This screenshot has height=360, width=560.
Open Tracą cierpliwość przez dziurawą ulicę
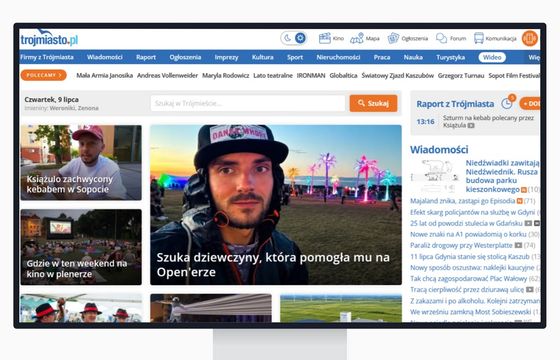point(467,290)
